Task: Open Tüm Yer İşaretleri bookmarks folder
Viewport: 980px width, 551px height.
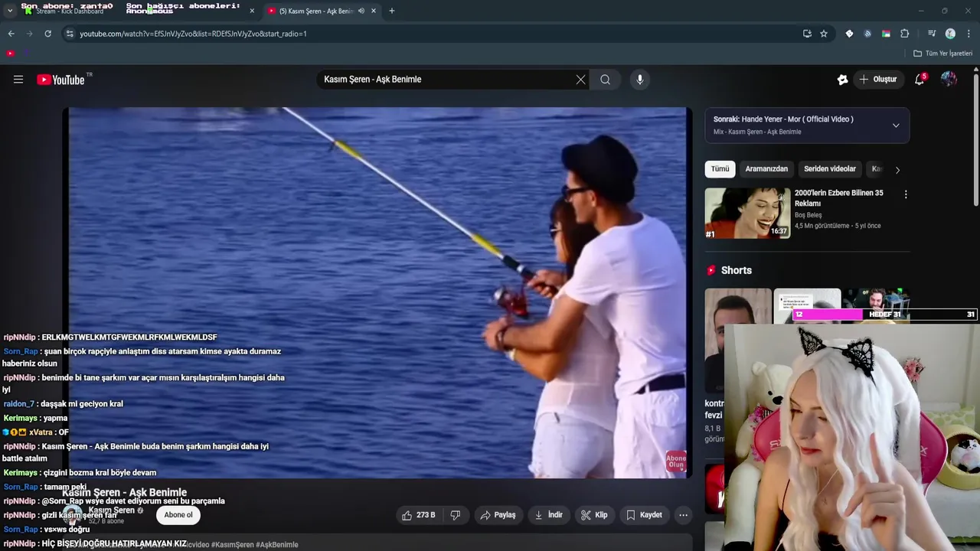Action: click(x=942, y=54)
